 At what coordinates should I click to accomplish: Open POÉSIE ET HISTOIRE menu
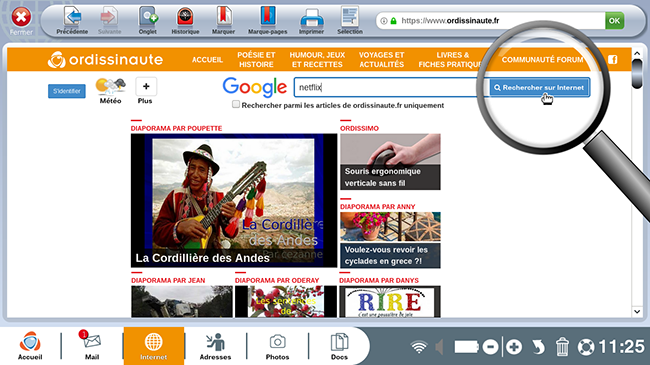tap(256, 60)
